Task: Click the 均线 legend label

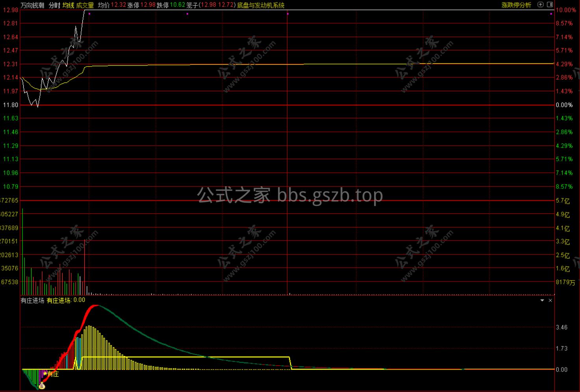Action: coord(68,5)
